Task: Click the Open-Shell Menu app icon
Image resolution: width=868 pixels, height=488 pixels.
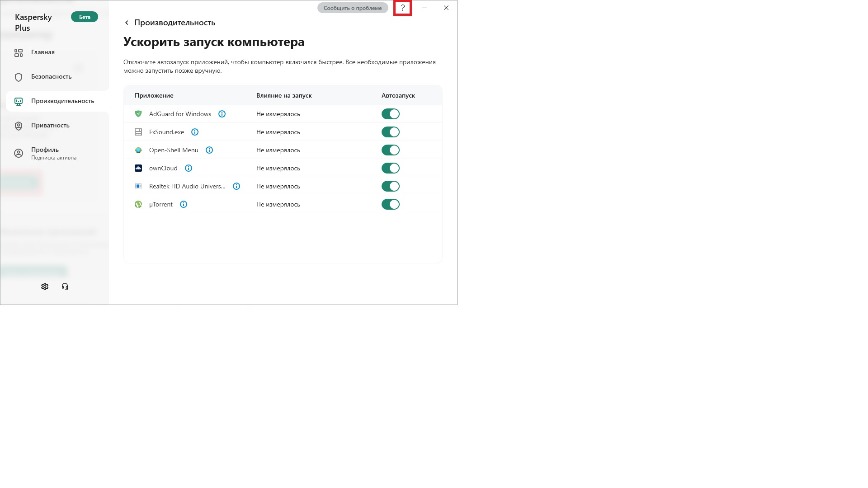Action: coord(138,150)
